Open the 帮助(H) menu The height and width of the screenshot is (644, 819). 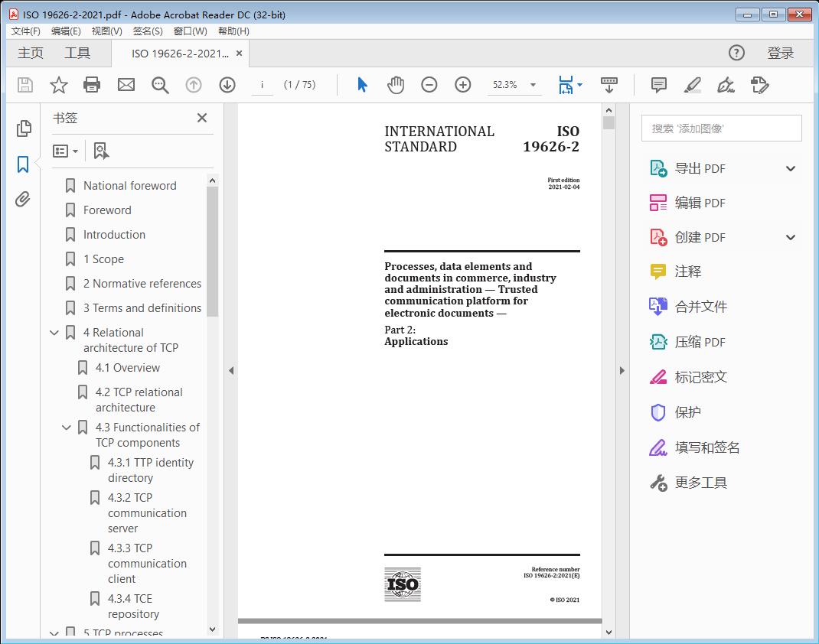pyautogui.click(x=233, y=31)
